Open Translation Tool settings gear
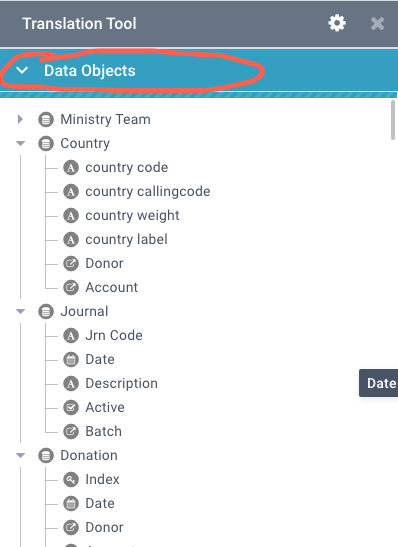This screenshot has height=547, width=398. click(337, 23)
